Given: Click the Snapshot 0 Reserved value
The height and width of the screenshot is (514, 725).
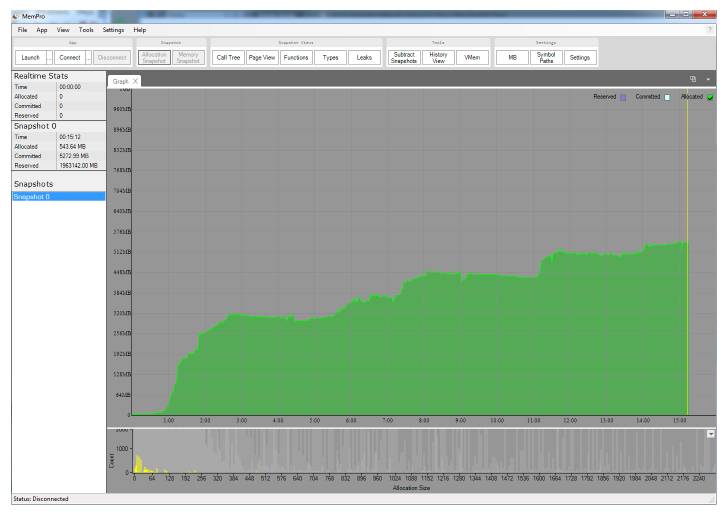Looking at the screenshot, I should 78,165.
